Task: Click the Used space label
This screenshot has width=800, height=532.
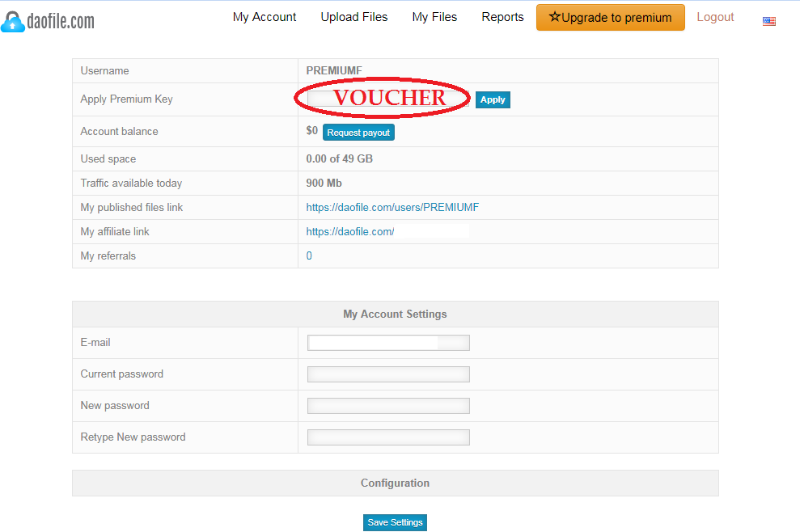Action: (x=108, y=158)
